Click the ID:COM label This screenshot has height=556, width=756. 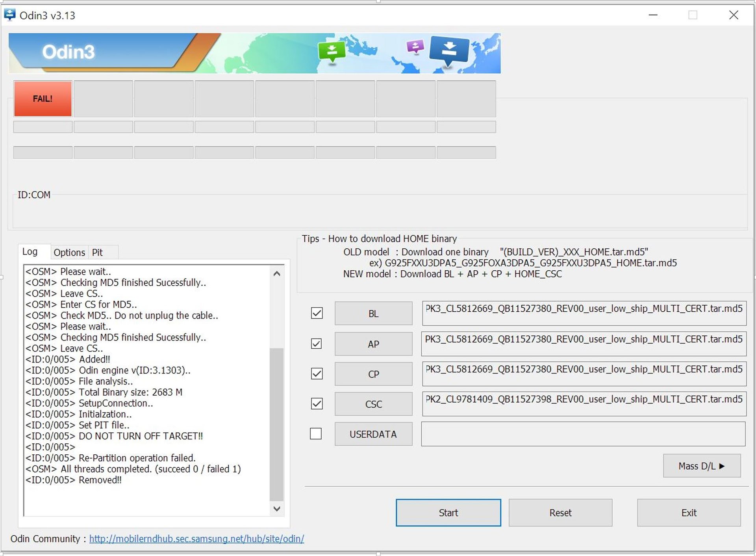(34, 195)
